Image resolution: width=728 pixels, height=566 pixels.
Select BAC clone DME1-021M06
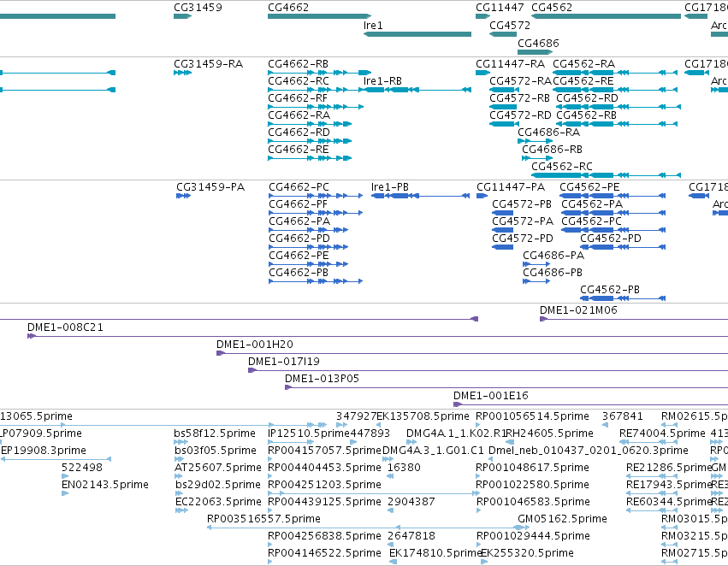578,310
